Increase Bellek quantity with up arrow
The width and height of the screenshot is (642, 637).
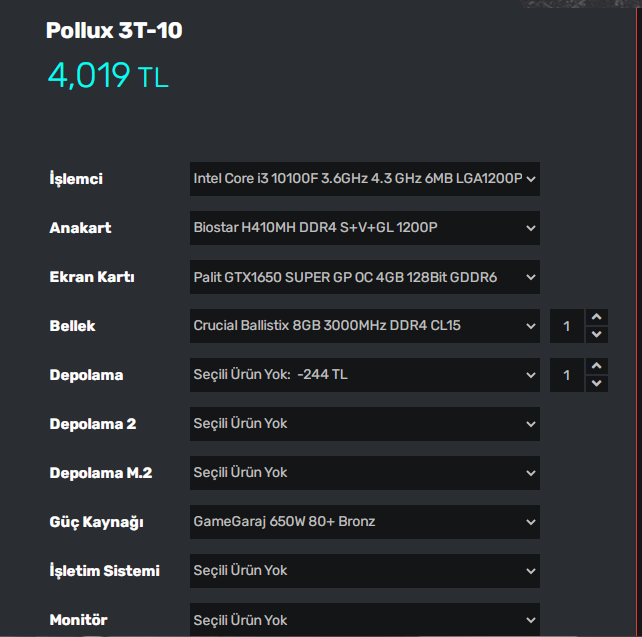[x=597, y=318]
